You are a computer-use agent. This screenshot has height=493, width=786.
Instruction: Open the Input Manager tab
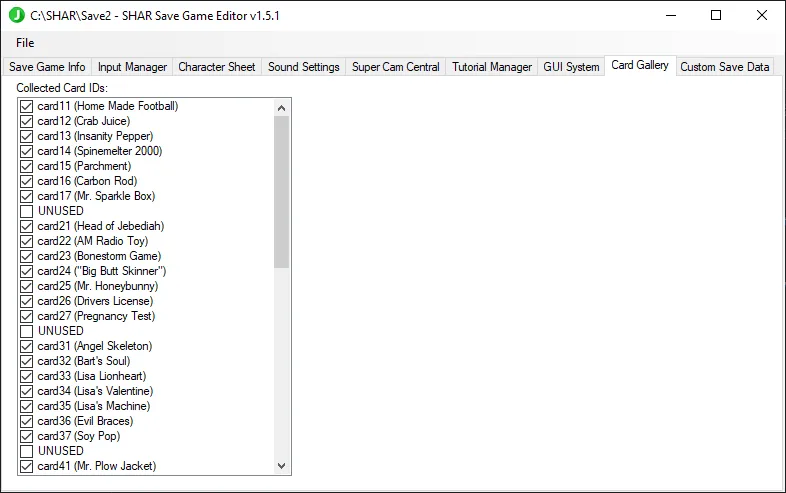(132, 67)
